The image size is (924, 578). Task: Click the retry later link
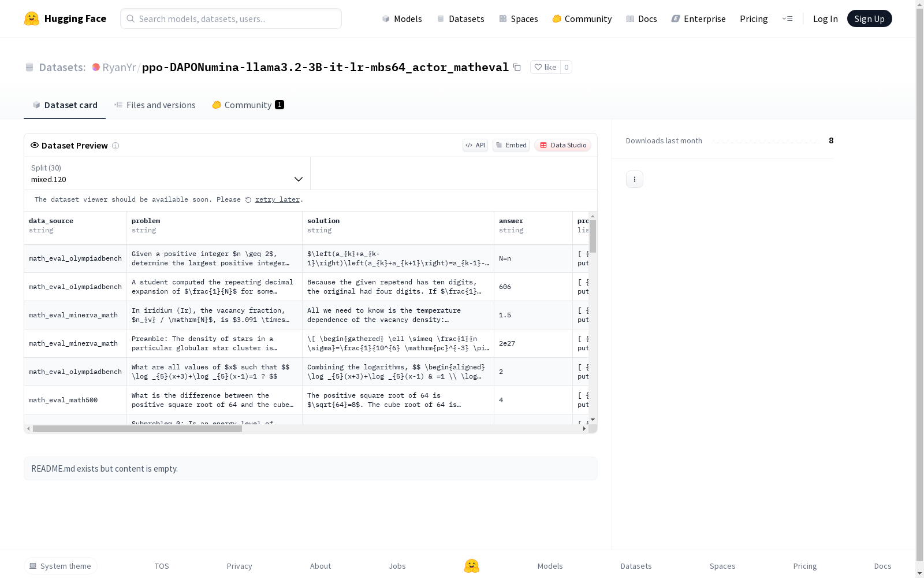(x=277, y=199)
